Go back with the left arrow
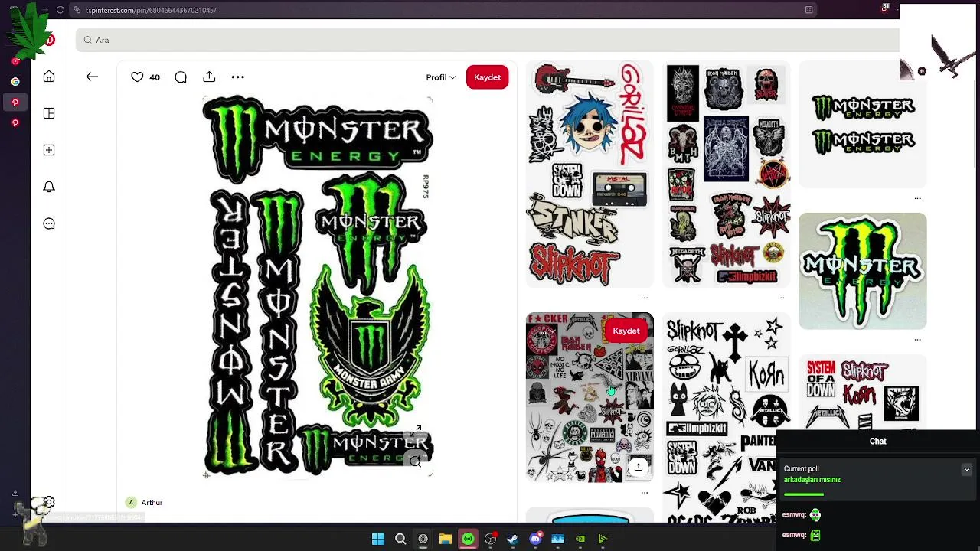The width and height of the screenshot is (980, 551). click(x=92, y=77)
